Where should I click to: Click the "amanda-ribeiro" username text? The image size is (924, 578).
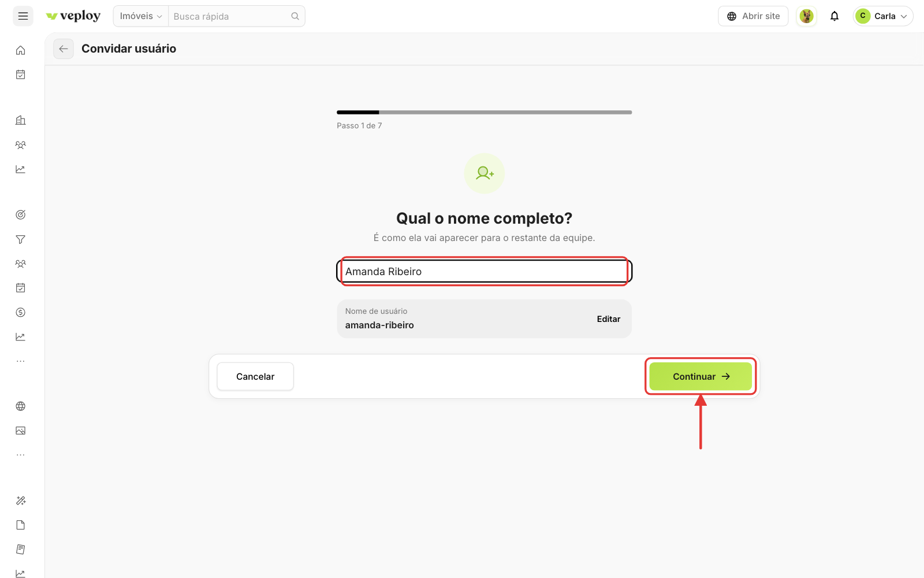coord(379,325)
